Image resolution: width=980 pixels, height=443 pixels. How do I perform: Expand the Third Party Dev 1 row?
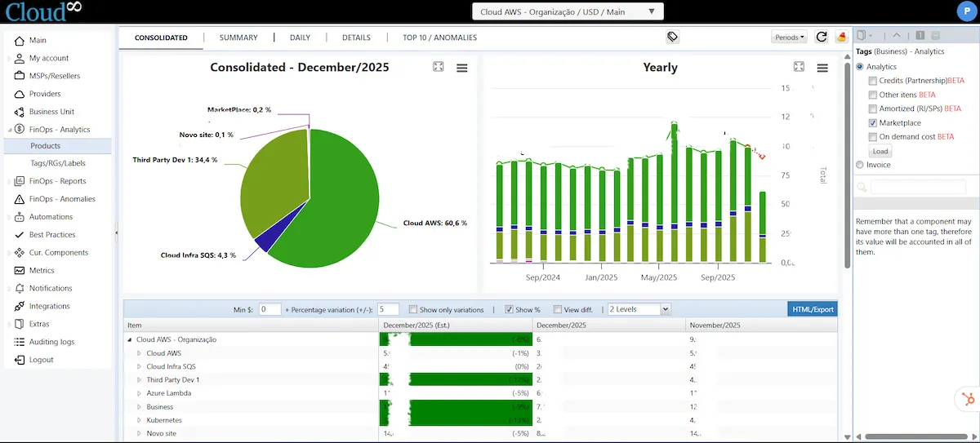tap(140, 379)
